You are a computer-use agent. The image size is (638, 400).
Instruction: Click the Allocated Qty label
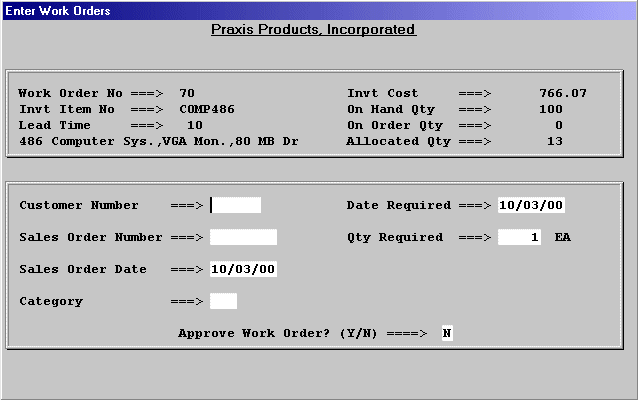point(398,142)
